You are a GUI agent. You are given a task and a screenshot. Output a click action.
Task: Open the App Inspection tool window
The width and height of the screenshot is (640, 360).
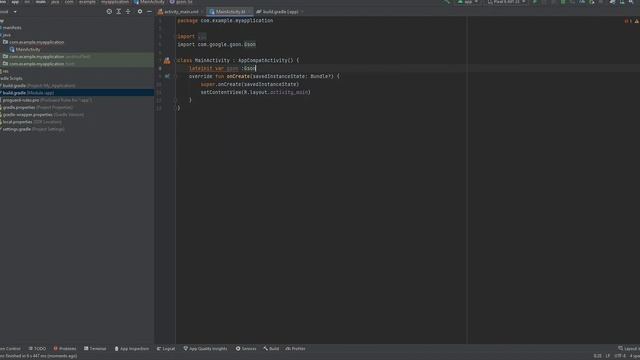pos(131,349)
